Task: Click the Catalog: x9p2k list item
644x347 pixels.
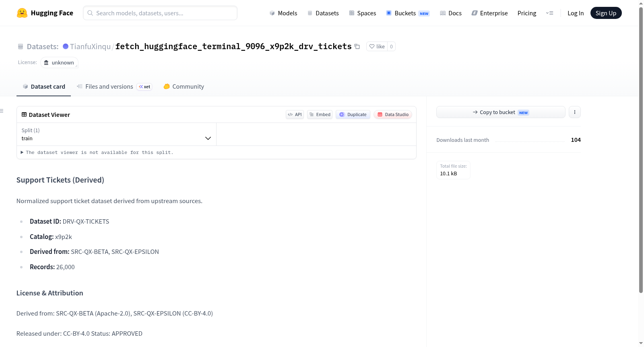Action: coord(51,237)
